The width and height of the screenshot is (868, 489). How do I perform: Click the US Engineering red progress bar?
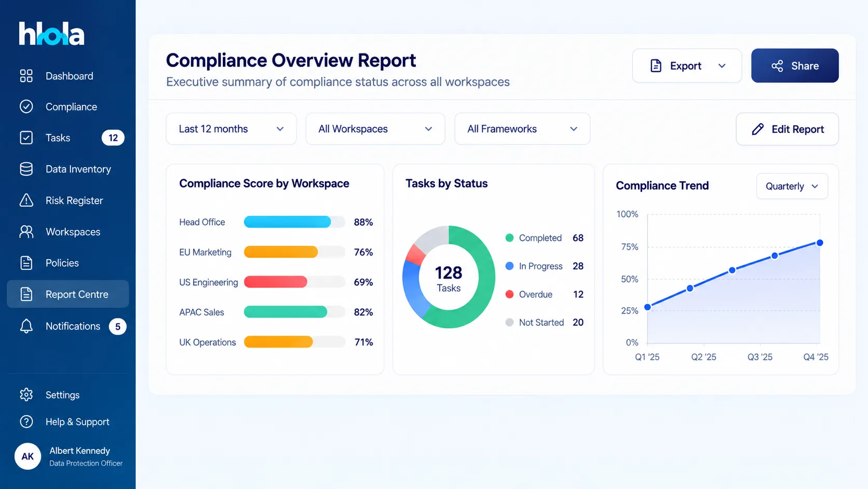(x=276, y=282)
